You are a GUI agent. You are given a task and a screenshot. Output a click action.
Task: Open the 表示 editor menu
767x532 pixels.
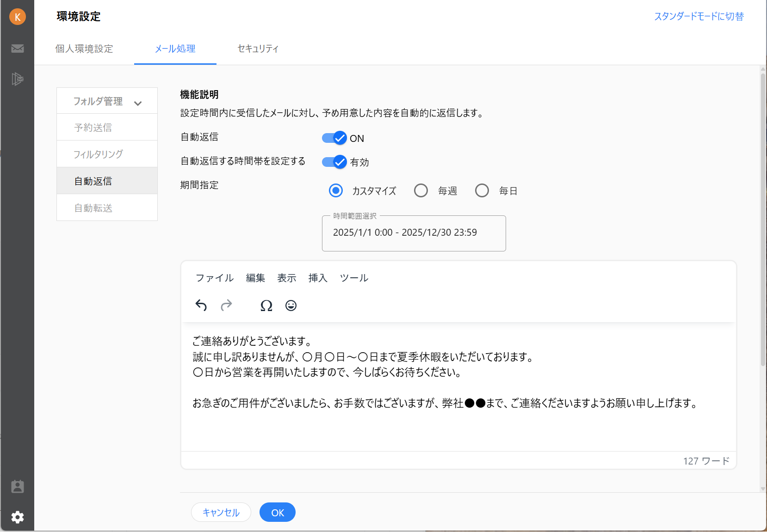[287, 278]
